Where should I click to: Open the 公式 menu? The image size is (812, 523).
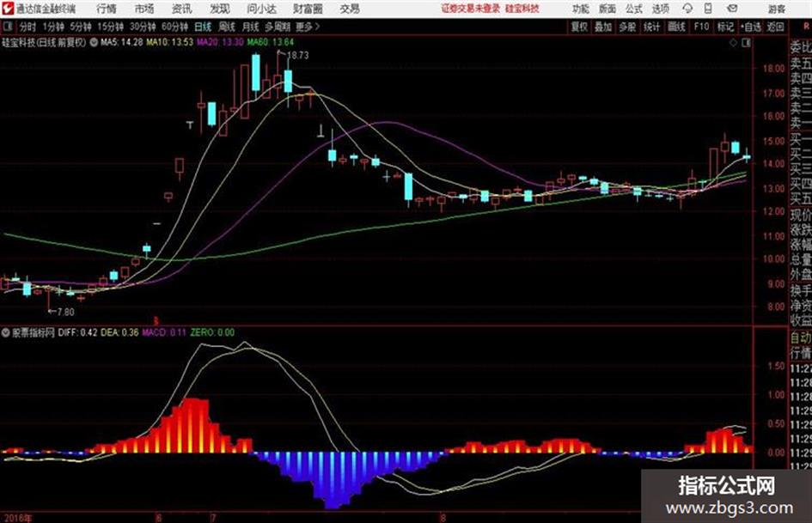634,9
